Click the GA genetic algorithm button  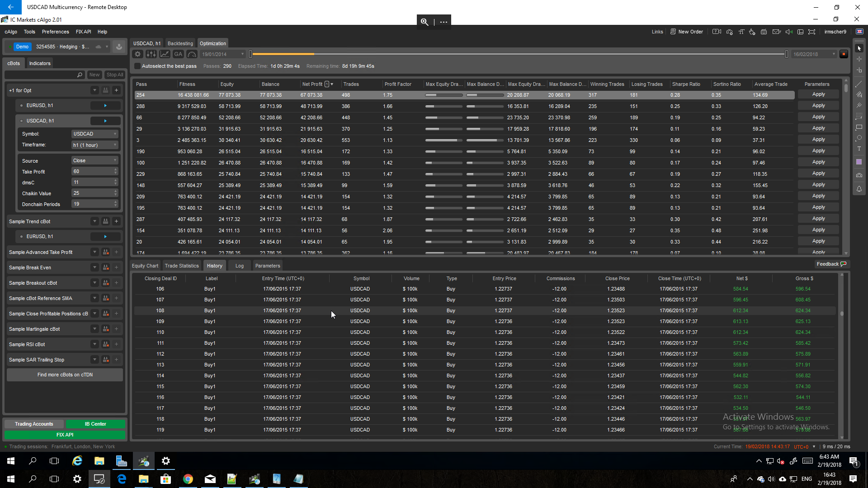tap(178, 54)
